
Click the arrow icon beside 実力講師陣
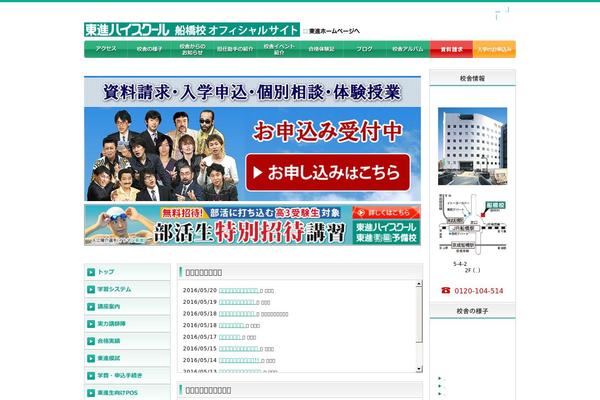tap(91, 324)
